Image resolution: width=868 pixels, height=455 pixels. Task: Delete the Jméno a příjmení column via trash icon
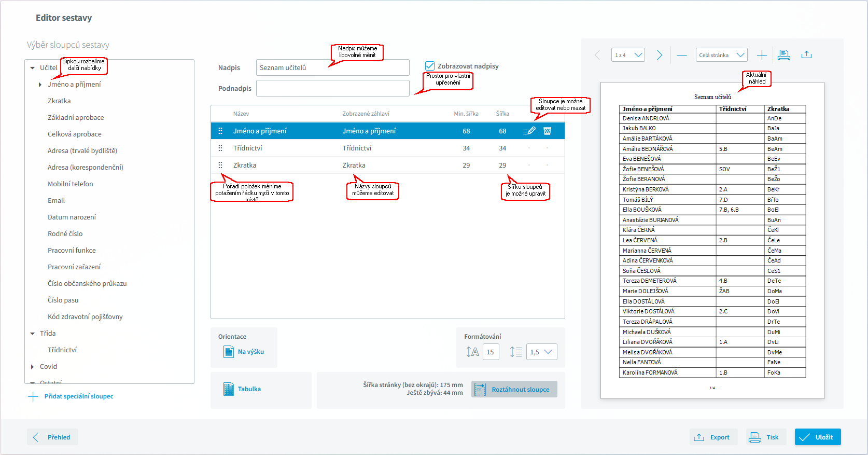547,131
